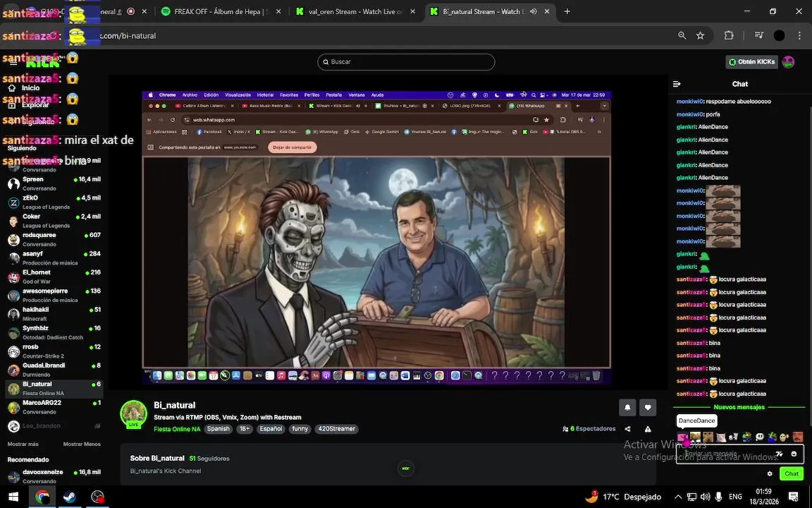Open rrosb Counter-Strike 2 channel
The image size is (812, 508).
[x=54, y=351]
